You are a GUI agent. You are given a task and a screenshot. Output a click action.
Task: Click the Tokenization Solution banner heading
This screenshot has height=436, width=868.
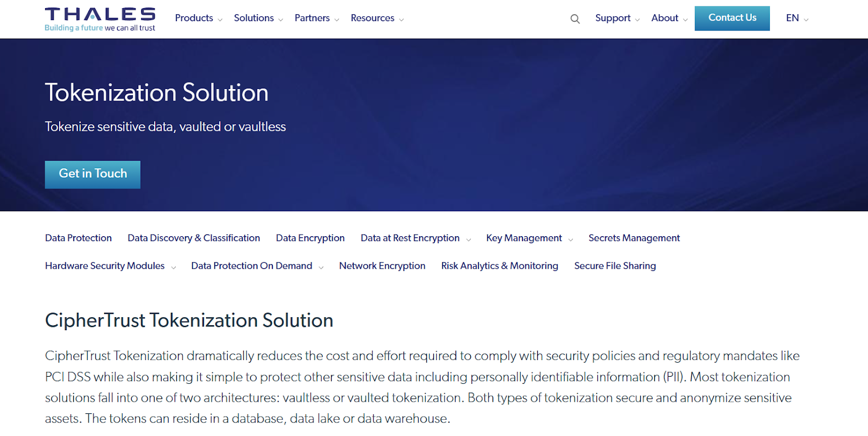pos(157,92)
